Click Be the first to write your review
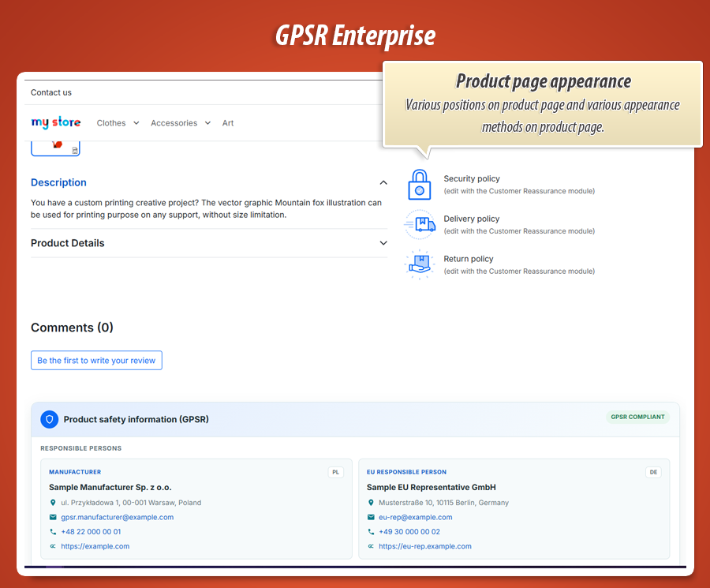 click(x=96, y=360)
